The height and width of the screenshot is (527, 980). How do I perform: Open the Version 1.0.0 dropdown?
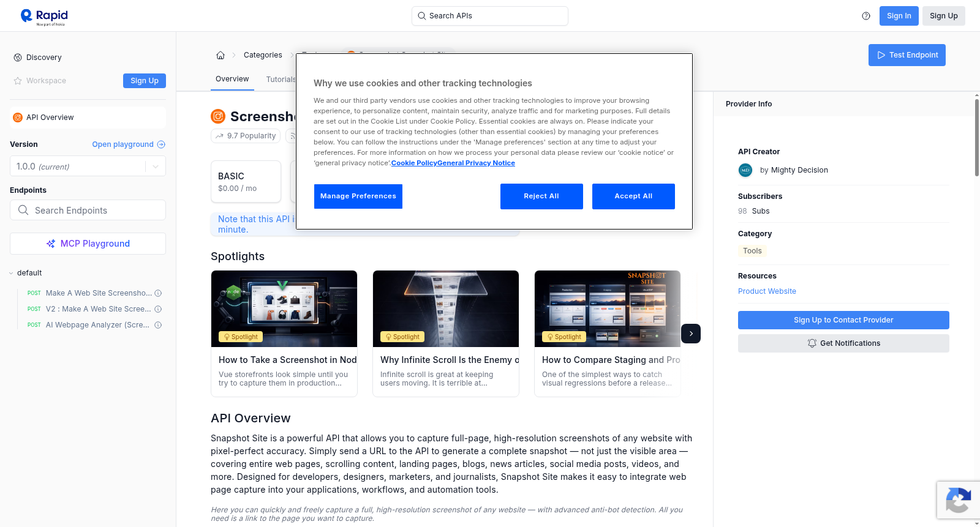[x=88, y=166]
